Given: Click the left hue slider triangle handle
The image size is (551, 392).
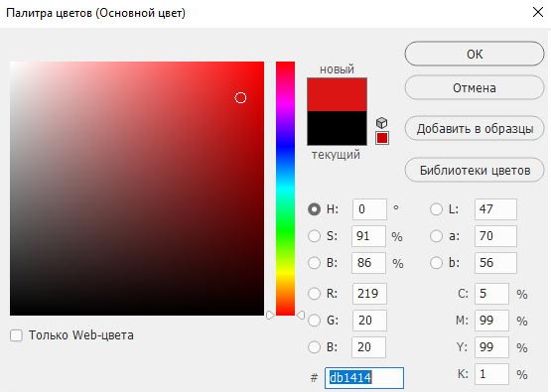Looking at the screenshot, I should [270, 315].
